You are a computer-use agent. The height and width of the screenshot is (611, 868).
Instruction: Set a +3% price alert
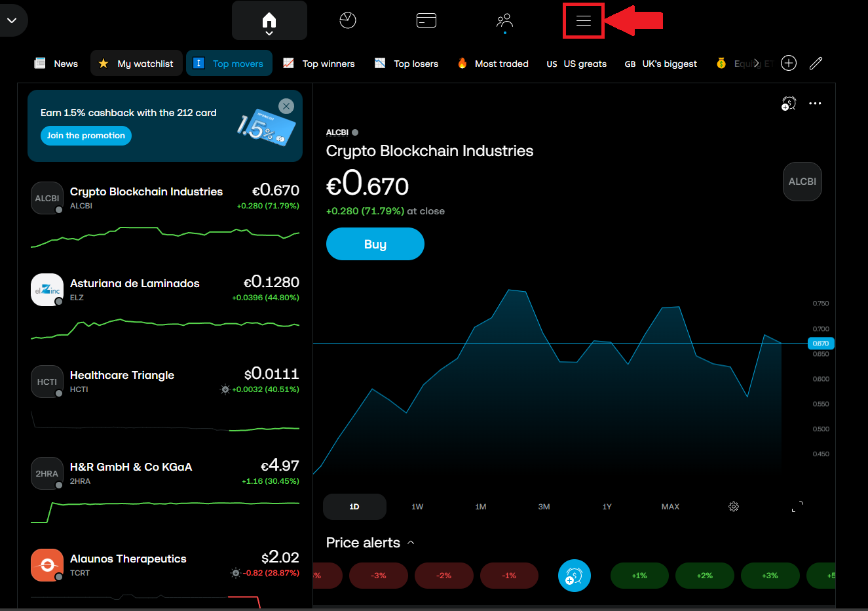coord(770,576)
